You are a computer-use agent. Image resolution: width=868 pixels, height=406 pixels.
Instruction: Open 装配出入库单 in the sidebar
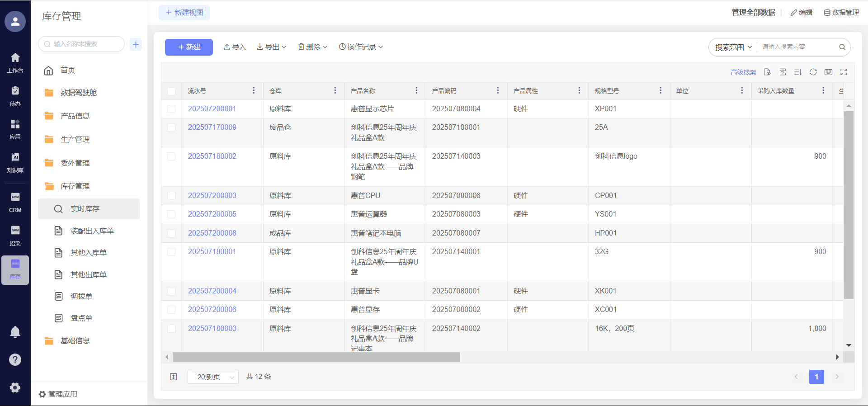click(92, 231)
